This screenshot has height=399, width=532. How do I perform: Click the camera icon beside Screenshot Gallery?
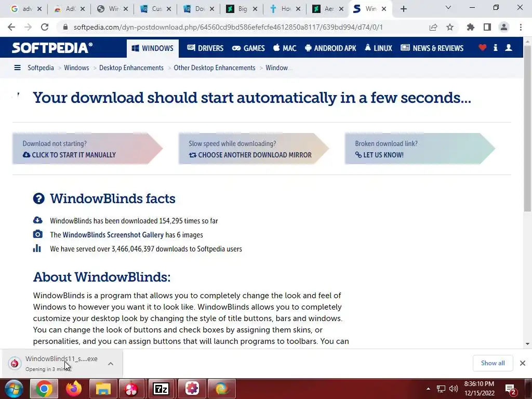click(x=37, y=234)
